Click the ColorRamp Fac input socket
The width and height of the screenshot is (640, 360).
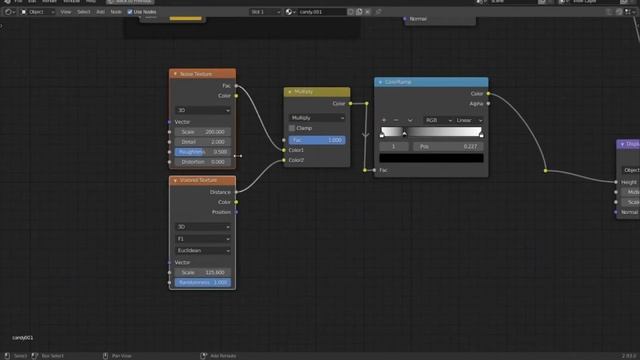click(x=374, y=170)
